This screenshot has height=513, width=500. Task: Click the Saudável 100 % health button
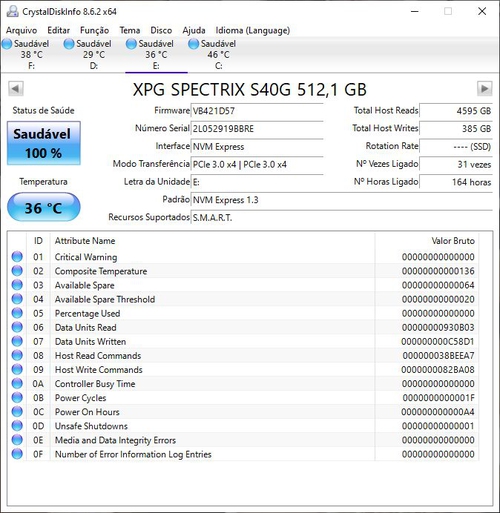(44, 143)
